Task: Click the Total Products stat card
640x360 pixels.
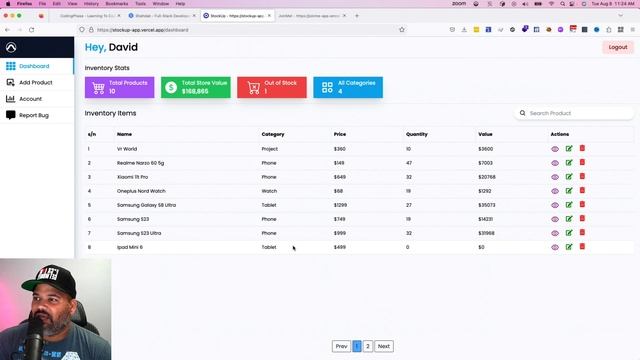Action: pos(120,87)
